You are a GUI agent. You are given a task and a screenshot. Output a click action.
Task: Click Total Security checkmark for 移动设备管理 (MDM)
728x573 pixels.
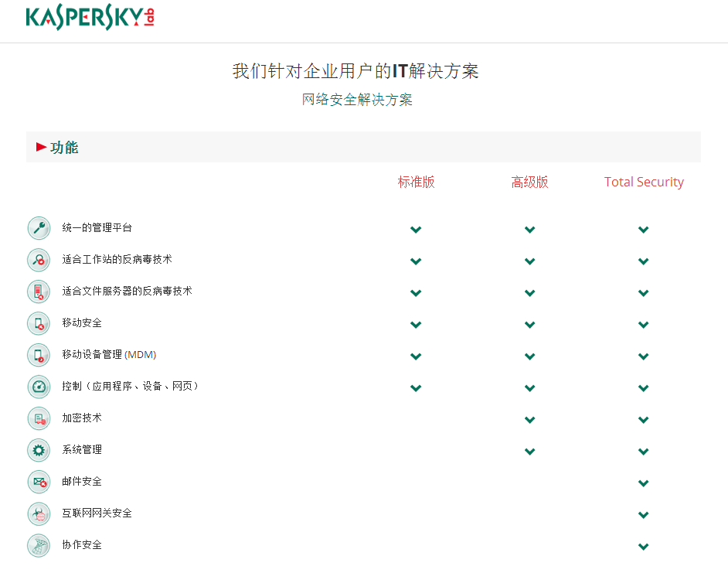click(x=644, y=356)
